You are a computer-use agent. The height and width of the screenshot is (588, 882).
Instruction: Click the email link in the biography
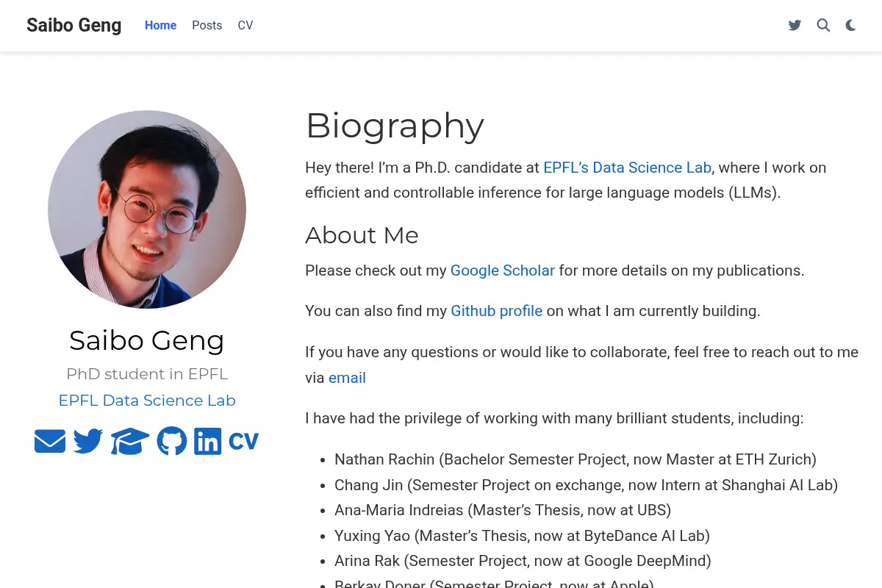(x=347, y=378)
